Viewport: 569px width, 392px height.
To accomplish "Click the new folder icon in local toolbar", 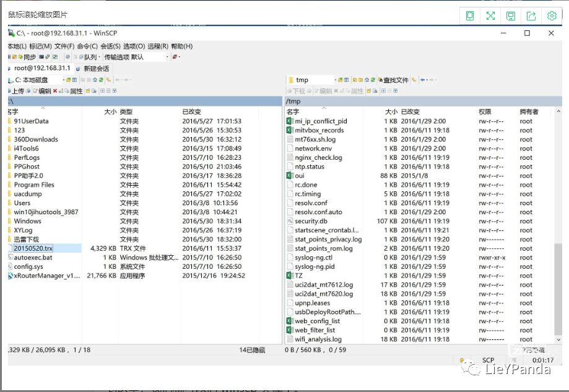I will click(88, 91).
